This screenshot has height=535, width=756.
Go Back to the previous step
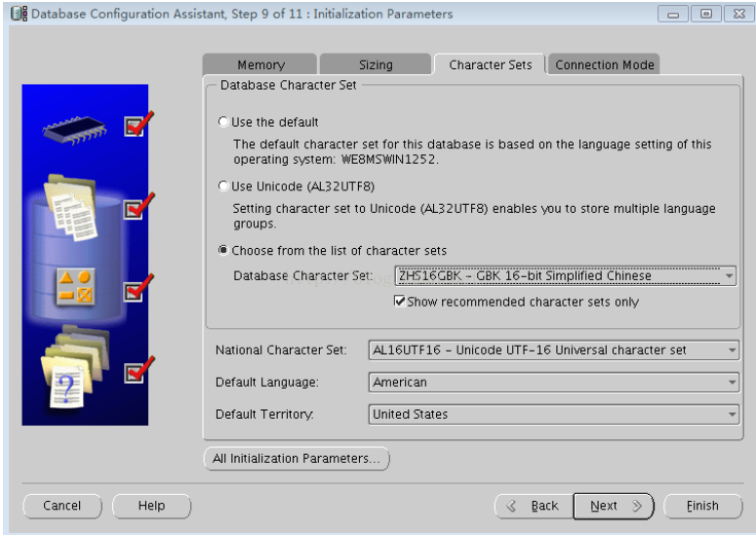tap(535, 506)
